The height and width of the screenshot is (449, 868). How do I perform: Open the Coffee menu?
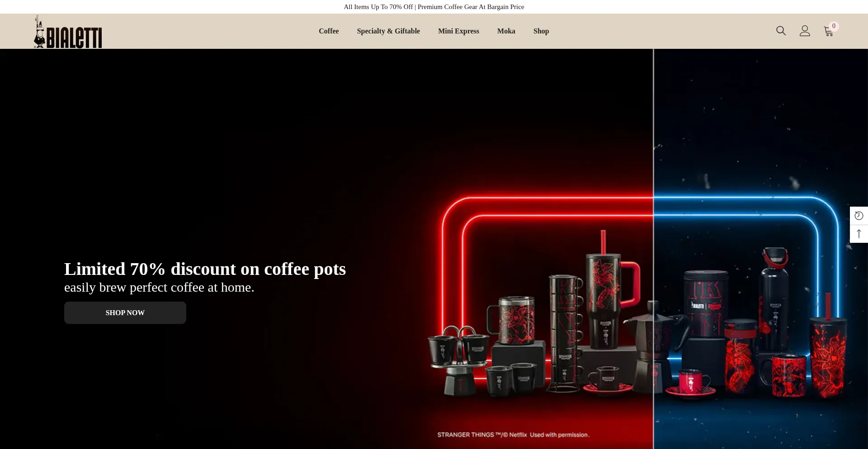[x=329, y=31]
